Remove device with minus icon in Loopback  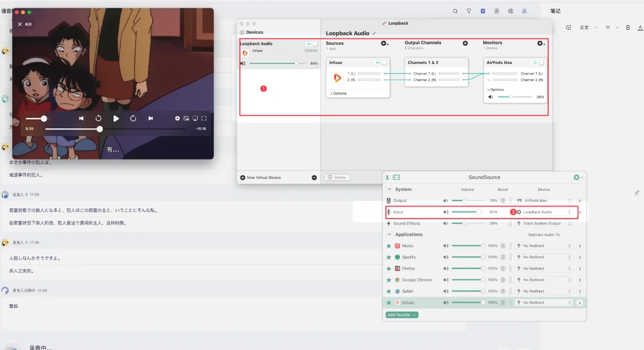314,178
